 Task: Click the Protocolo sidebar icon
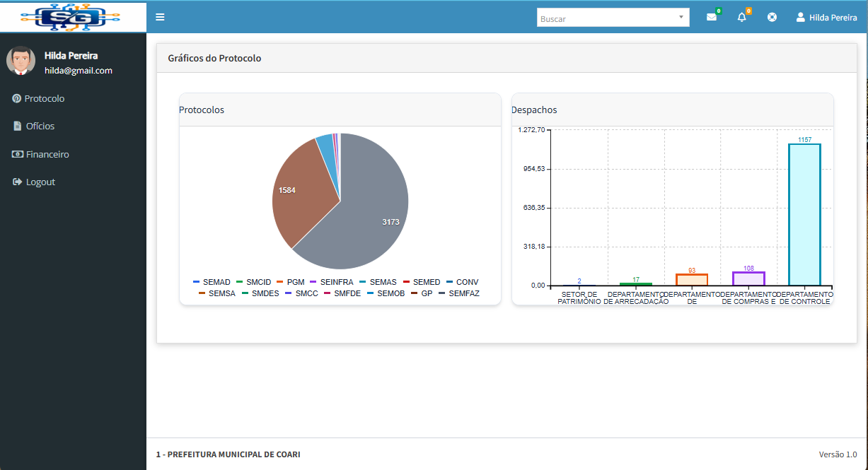click(x=16, y=98)
